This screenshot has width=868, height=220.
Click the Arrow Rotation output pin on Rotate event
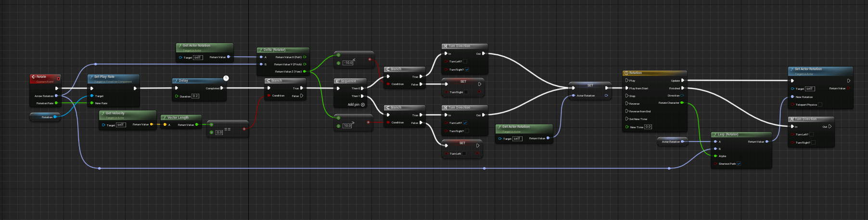[x=56, y=96]
